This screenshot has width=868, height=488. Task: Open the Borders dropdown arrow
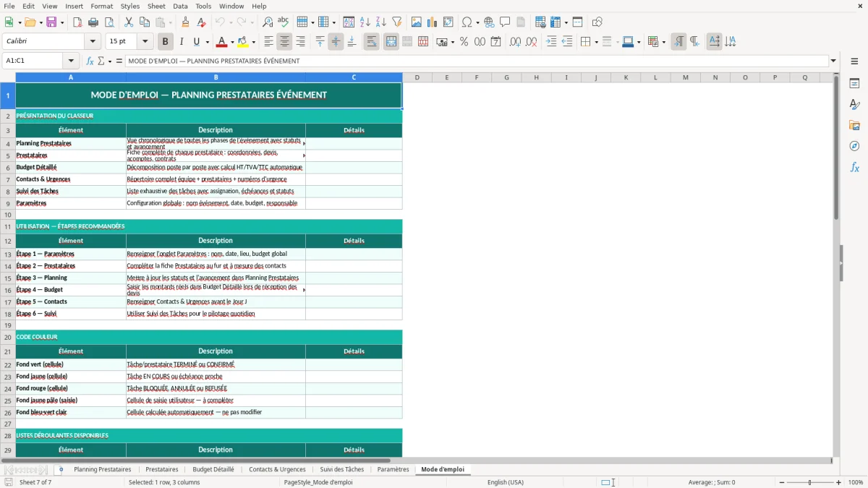pyautogui.click(x=596, y=42)
